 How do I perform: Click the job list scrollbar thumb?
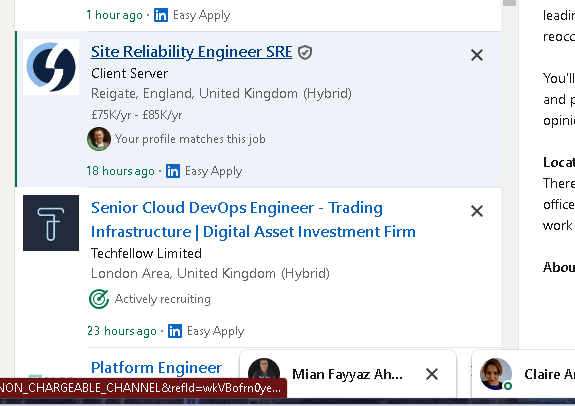click(x=509, y=3)
